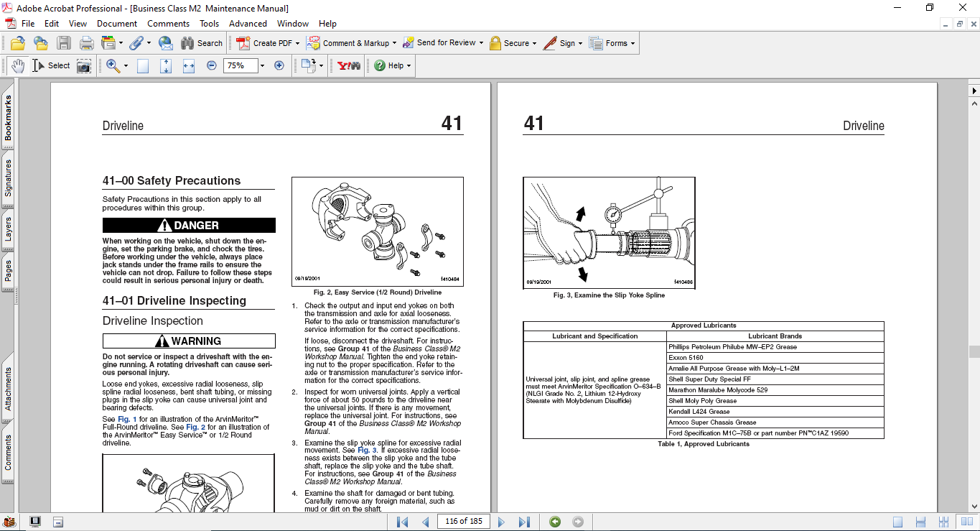Screen dimensions: 980x531
Task: Click the green Previous View arrow
Action: 554,522
